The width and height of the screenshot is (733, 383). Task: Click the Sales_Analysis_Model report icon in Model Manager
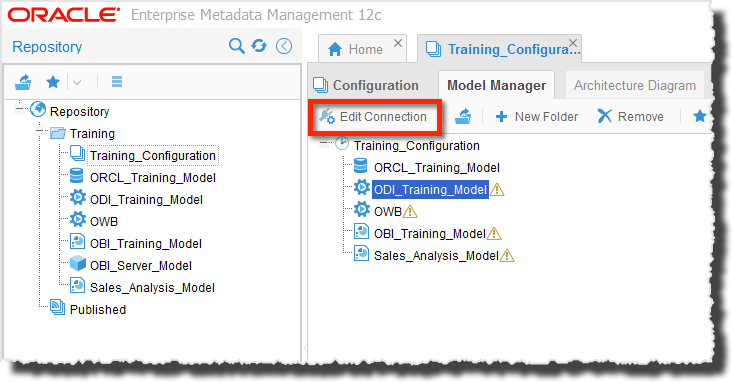pos(361,253)
